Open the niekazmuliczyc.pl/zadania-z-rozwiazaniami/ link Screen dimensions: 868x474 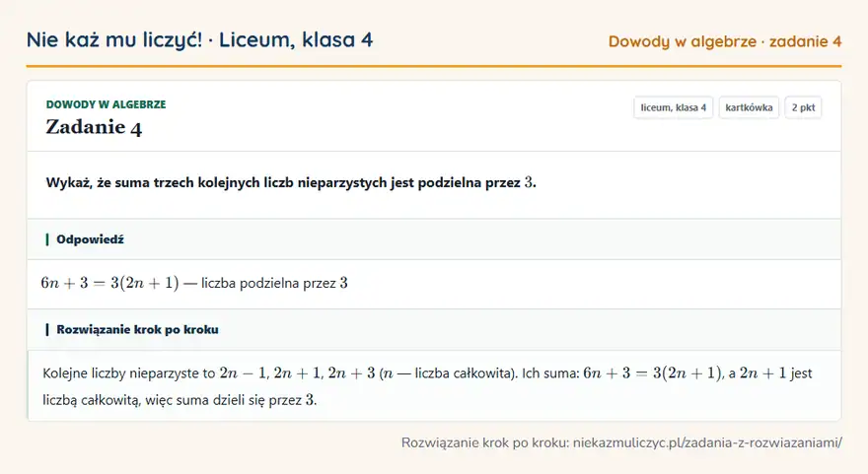[x=707, y=442]
